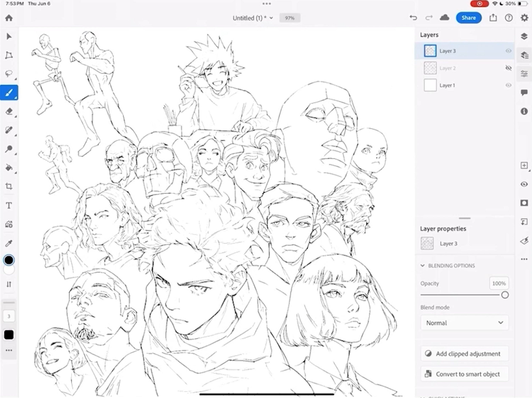Open the toolbar ellipsis options menu
Image resolution: width=532 pixels, height=398 pixels.
(x=9, y=350)
